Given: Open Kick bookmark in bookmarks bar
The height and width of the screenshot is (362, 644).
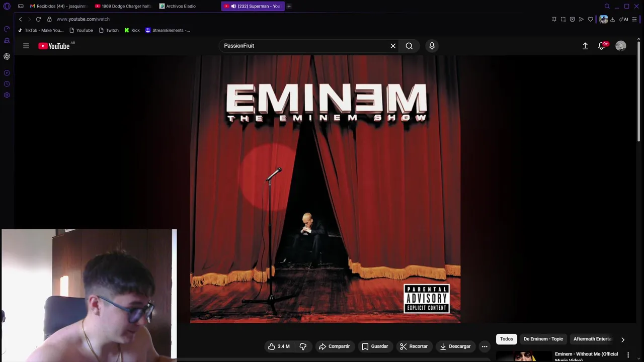Looking at the screenshot, I should [132, 30].
